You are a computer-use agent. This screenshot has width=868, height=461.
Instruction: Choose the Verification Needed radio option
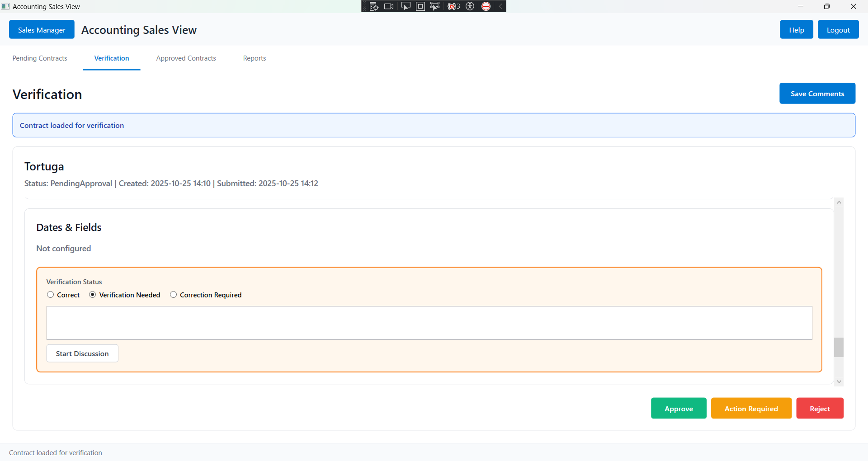point(93,295)
